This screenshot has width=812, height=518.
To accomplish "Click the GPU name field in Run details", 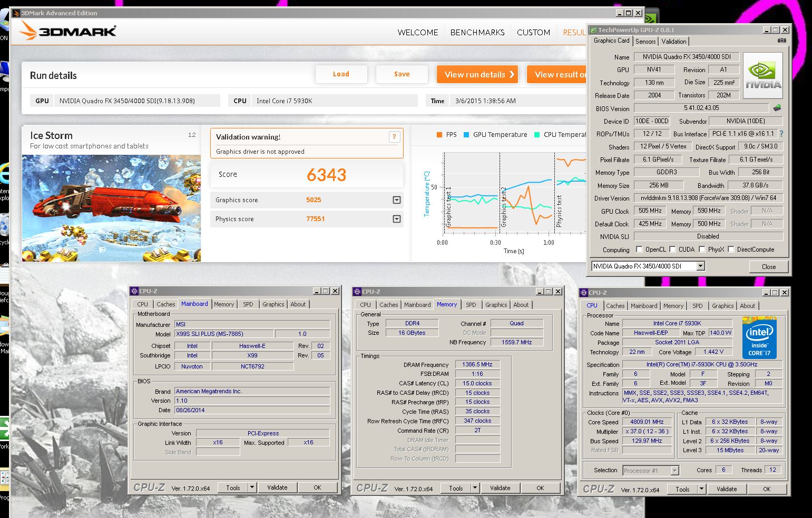I will (x=137, y=101).
